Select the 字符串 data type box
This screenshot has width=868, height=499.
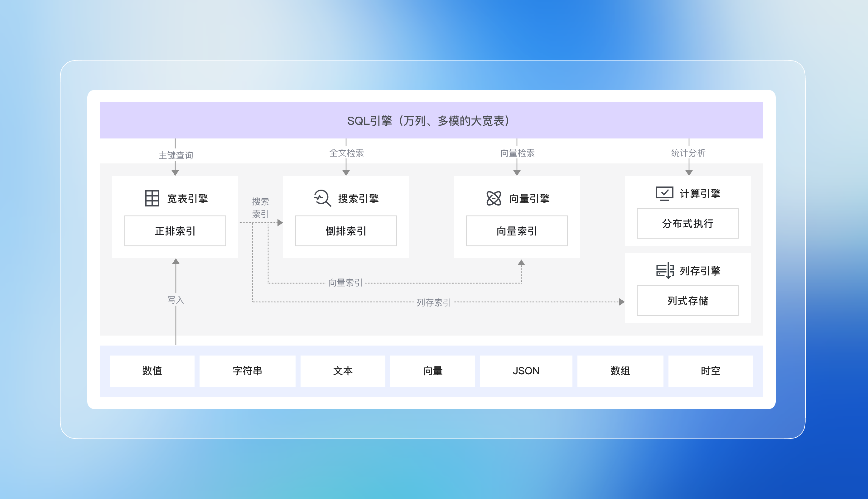point(247,371)
